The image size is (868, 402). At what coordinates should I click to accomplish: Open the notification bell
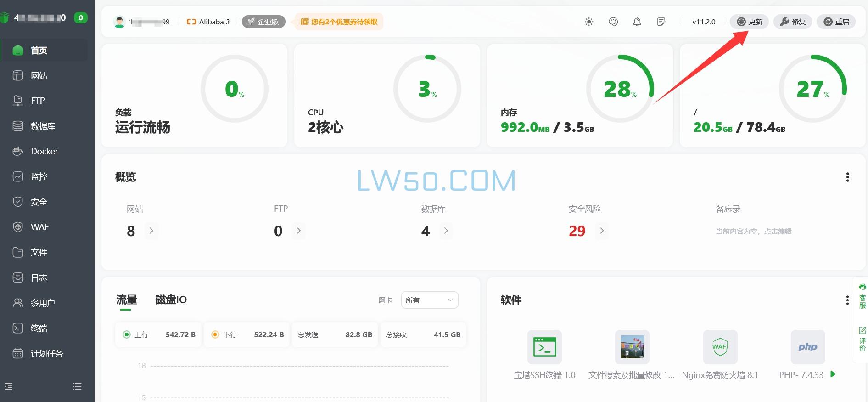(x=637, y=22)
